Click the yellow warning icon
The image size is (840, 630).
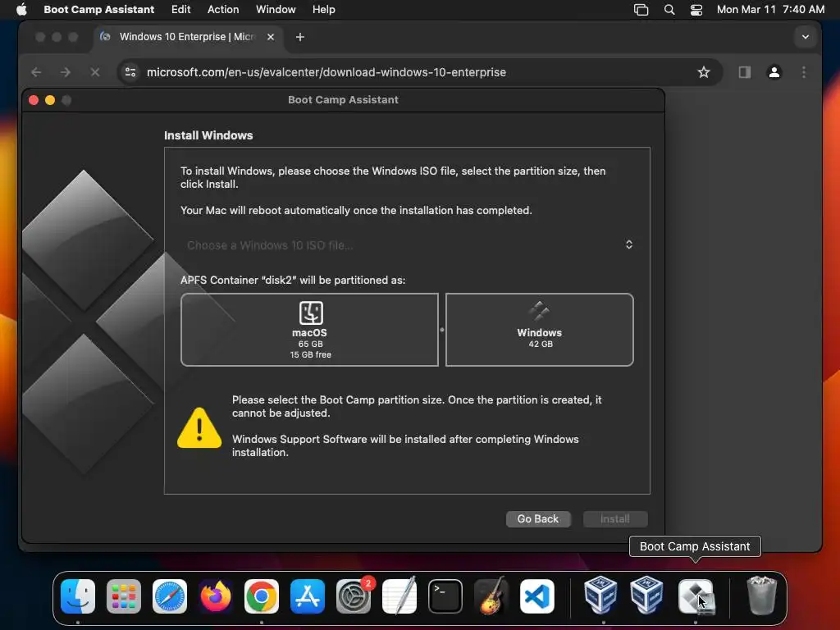click(x=199, y=428)
